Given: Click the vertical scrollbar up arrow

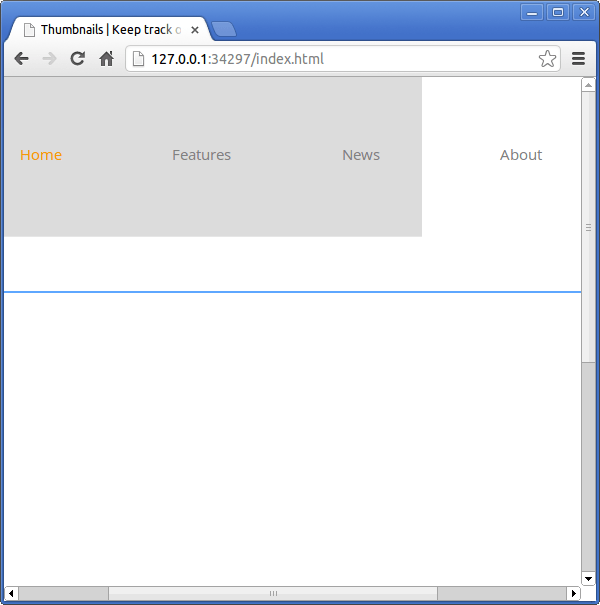Looking at the screenshot, I should [x=588, y=85].
